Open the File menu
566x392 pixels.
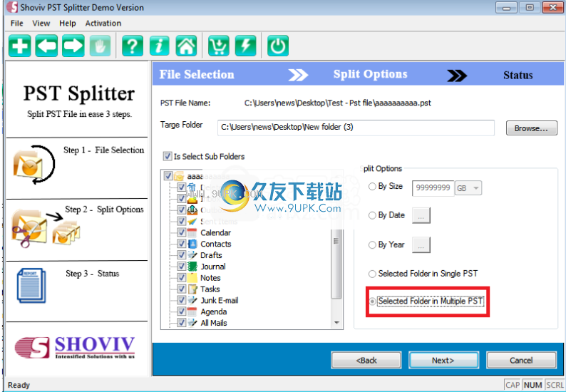pos(17,23)
